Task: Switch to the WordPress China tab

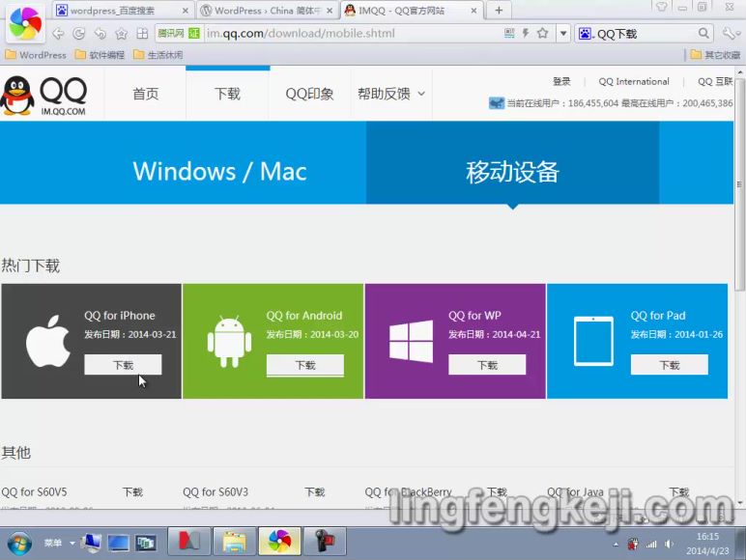Action: [267, 10]
